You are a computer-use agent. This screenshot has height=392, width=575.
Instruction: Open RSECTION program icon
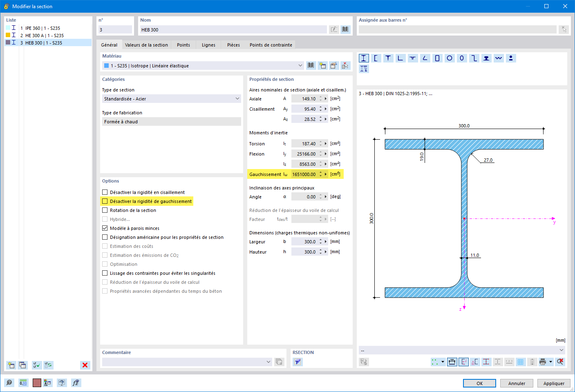pyautogui.click(x=298, y=362)
